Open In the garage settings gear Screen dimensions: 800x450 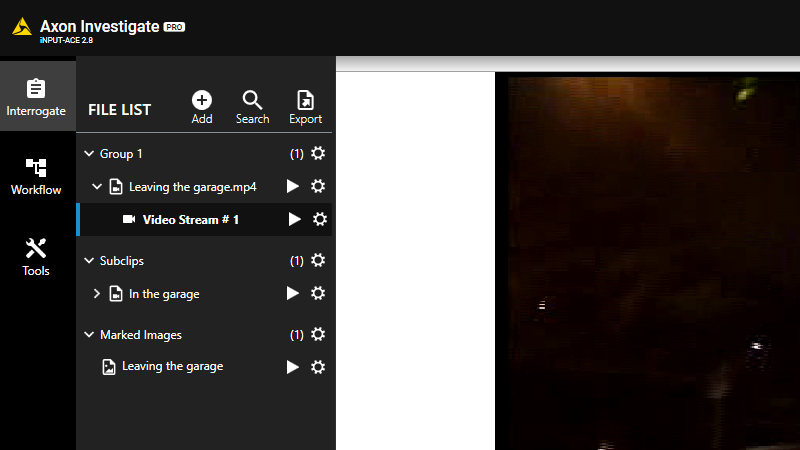pos(318,293)
